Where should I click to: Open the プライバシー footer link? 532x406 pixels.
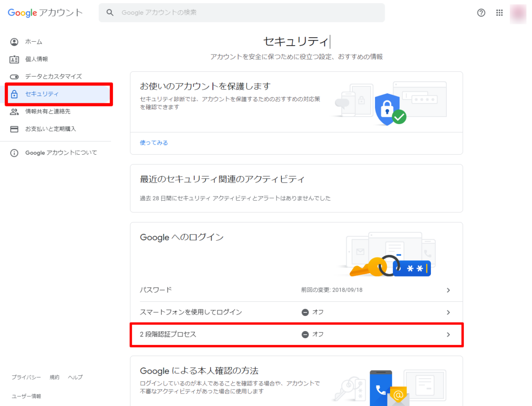pyautogui.click(x=26, y=377)
